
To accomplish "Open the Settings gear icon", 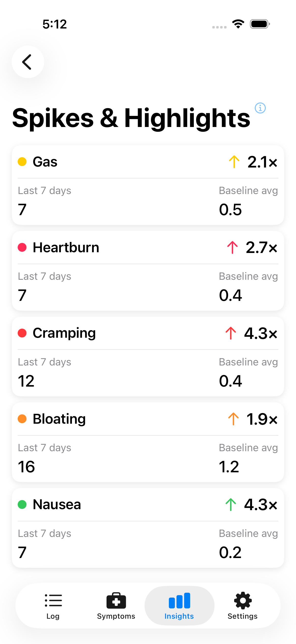I will point(242,601).
